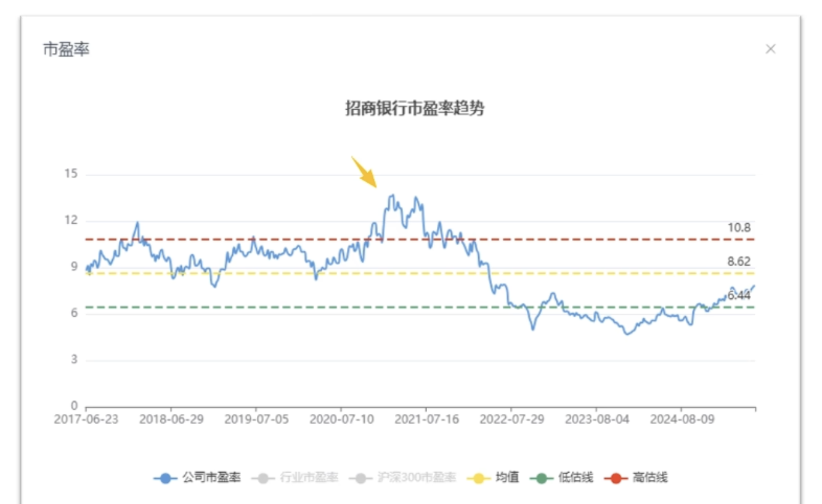Image resolution: width=822 pixels, height=504 pixels.
Task: Click the 10.8 high valuation line label
Action: [739, 228]
